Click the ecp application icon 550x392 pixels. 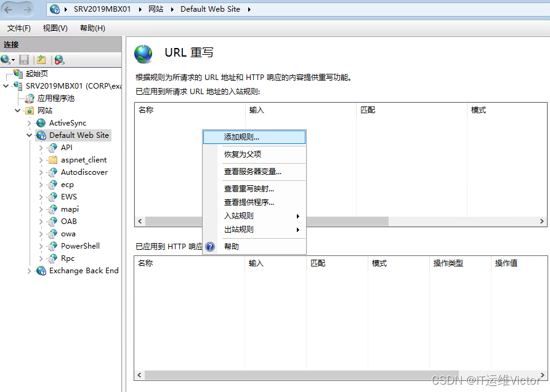tap(52, 185)
